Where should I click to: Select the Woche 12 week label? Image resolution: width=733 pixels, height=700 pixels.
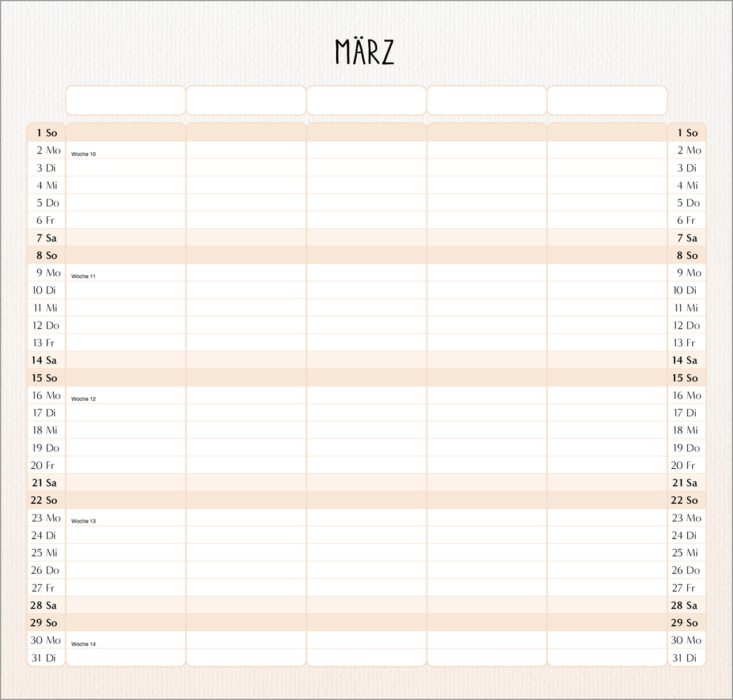(x=84, y=399)
